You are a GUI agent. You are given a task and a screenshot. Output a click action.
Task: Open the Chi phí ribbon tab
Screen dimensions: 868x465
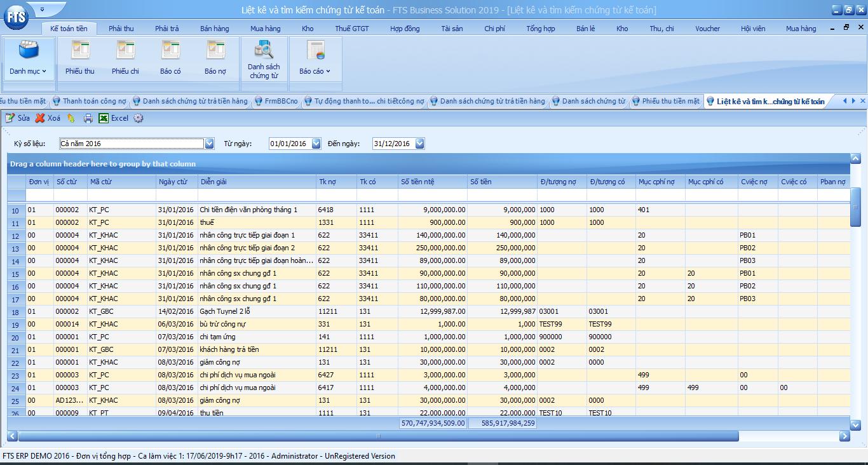(494, 29)
